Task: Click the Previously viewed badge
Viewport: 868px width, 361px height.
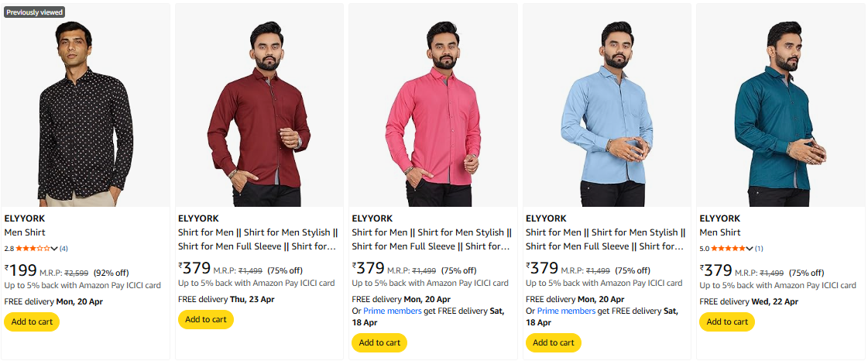Action: pos(34,12)
